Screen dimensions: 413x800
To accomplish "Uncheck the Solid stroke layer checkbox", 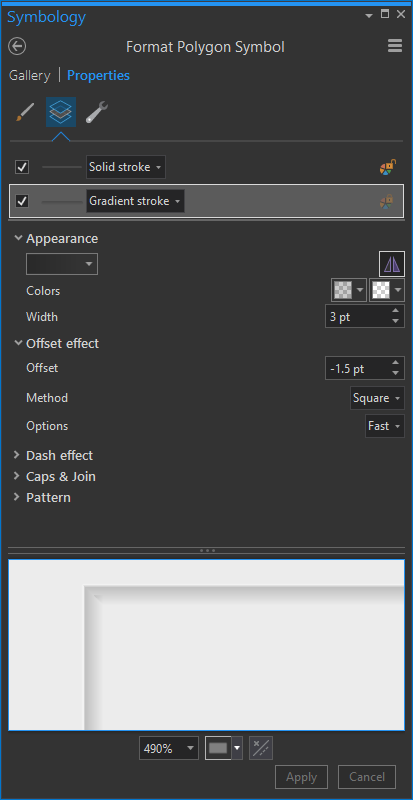I will pyautogui.click(x=22, y=167).
